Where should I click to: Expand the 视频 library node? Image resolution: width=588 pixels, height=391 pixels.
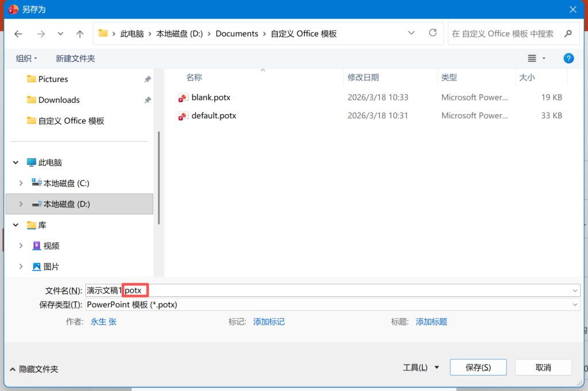[x=21, y=246]
